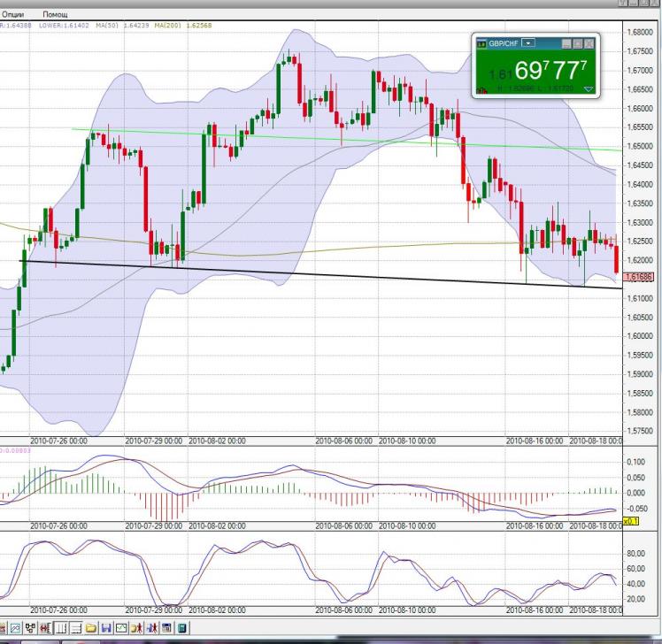Click the 0,100 MACD scale label
662x644 pixels.
coord(636,462)
